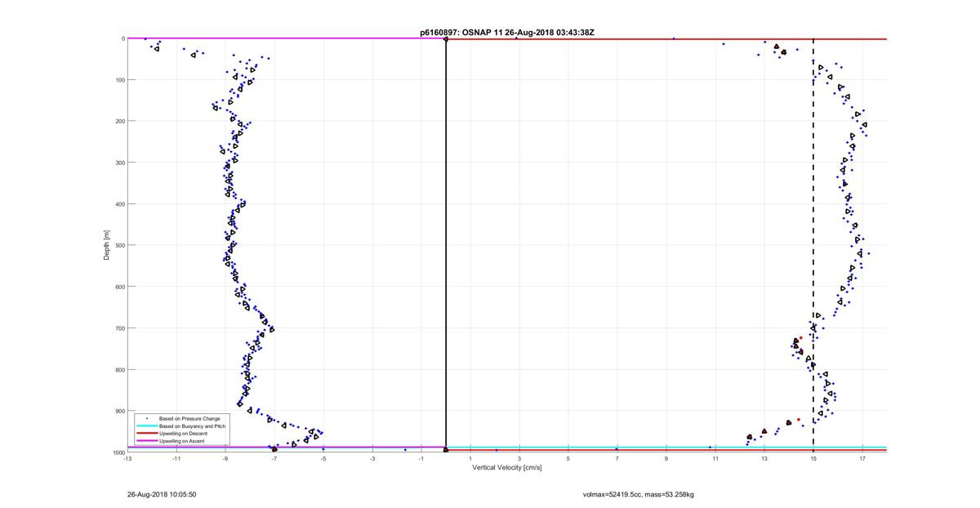This screenshot has width=980, height=508.
Task: Click x-axis tick label 13
Action: point(764,457)
